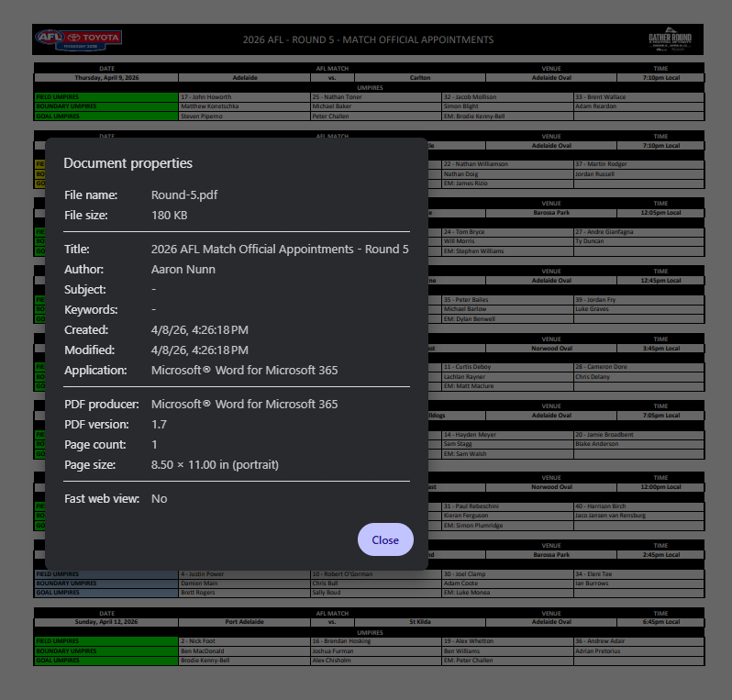Click the Sunday, April 12, 2026 date cell

tap(106, 621)
